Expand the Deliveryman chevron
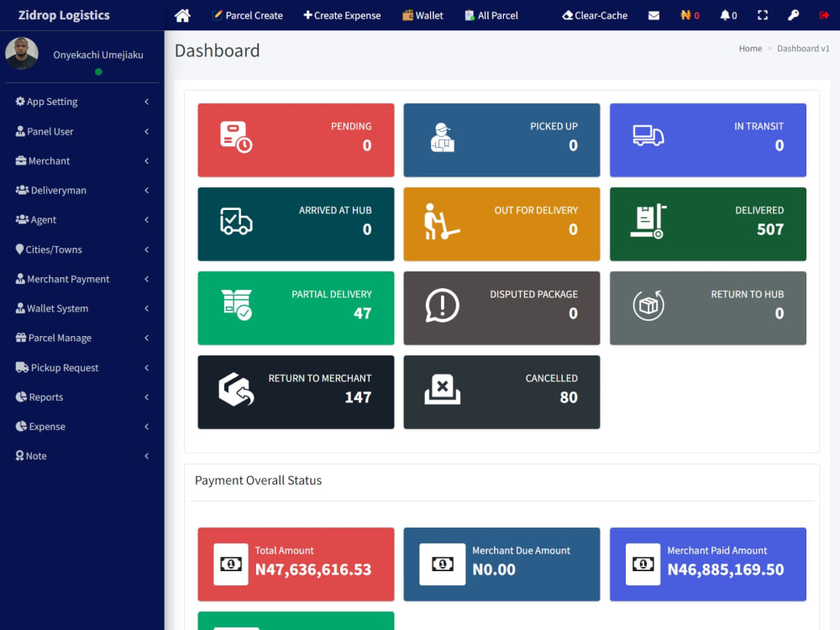 click(x=146, y=190)
